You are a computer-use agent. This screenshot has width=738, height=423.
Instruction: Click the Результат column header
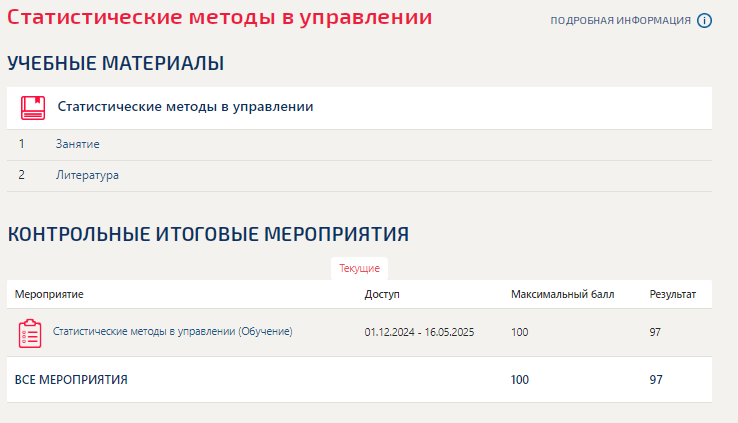point(673,295)
